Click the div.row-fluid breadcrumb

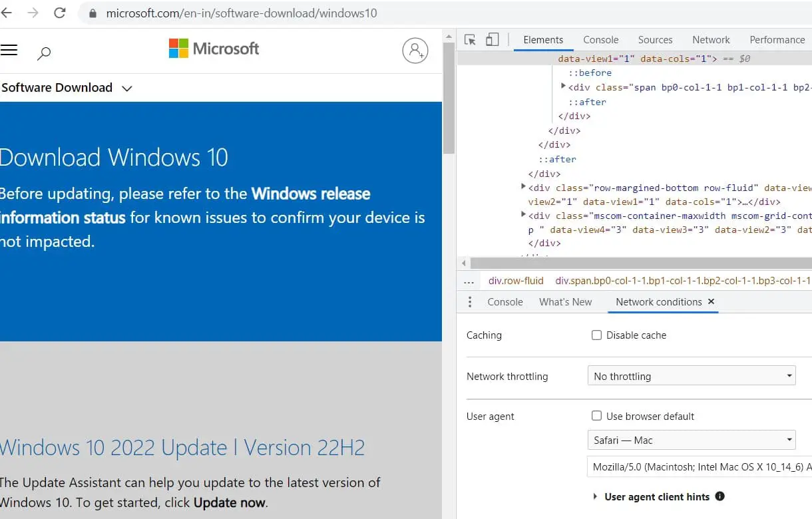pos(516,281)
